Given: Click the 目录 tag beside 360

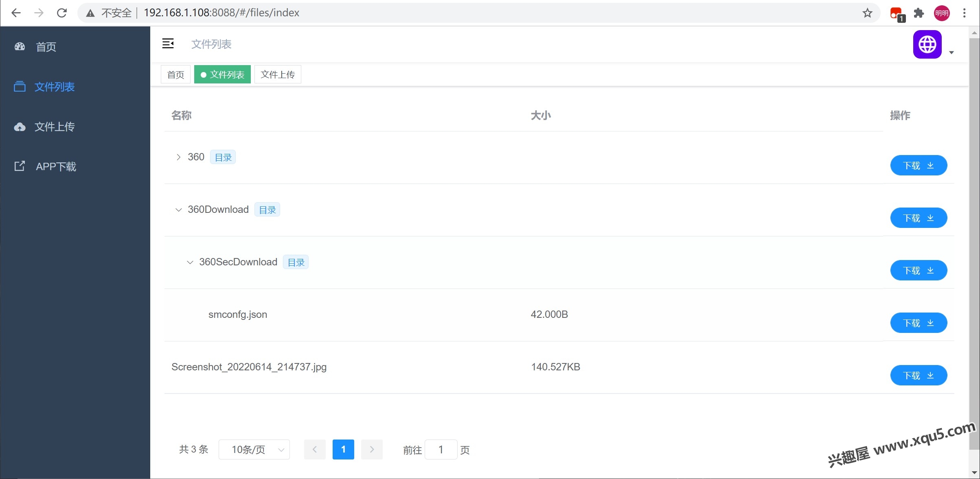Looking at the screenshot, I should (223, 157).
